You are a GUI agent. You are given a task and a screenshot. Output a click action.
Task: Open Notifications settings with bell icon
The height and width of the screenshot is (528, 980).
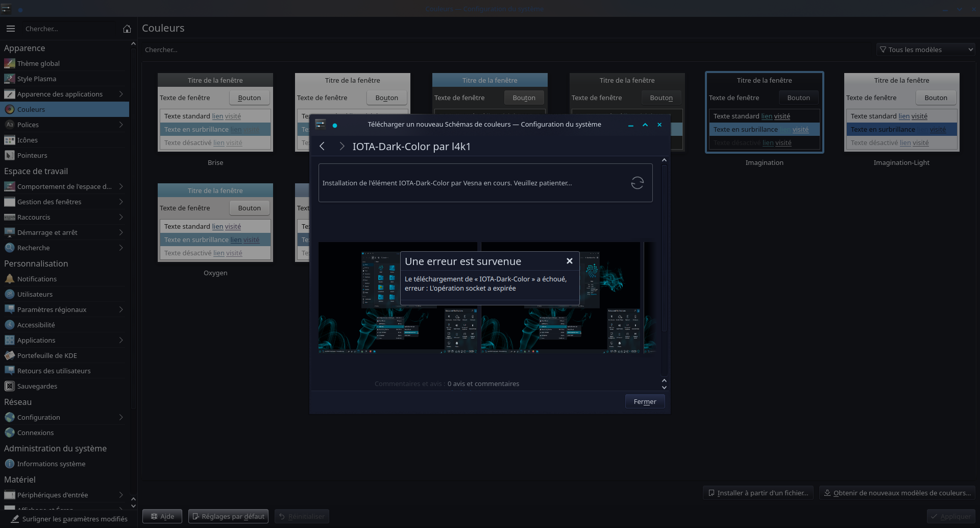(37, 279)
